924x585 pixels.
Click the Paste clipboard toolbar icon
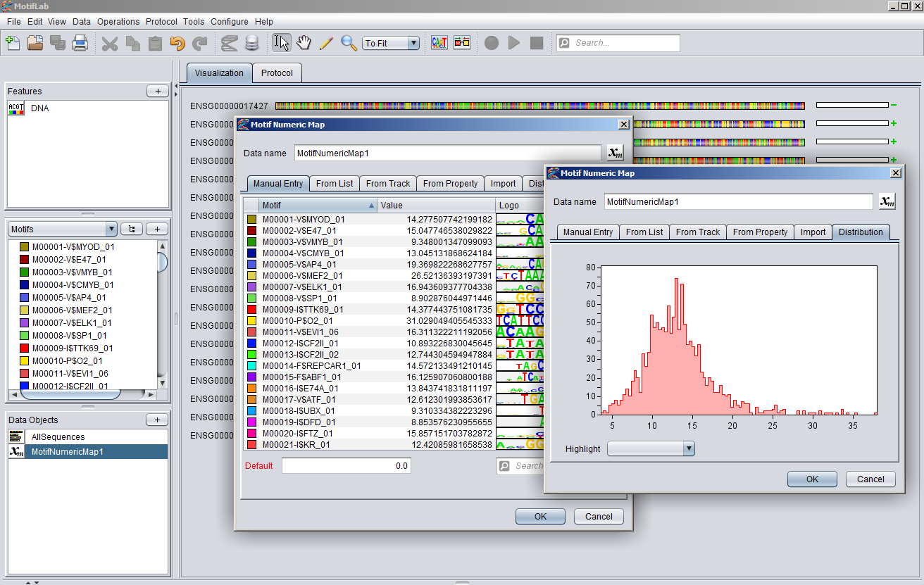coord(155,43)
